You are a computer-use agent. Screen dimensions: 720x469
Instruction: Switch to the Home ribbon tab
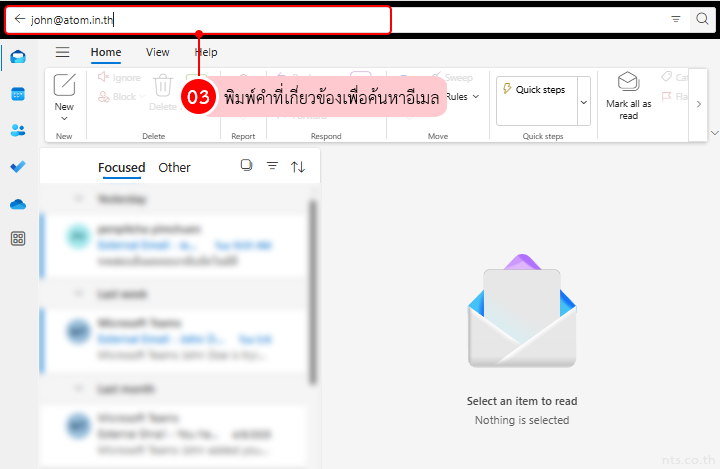click(x=106, y=52)
